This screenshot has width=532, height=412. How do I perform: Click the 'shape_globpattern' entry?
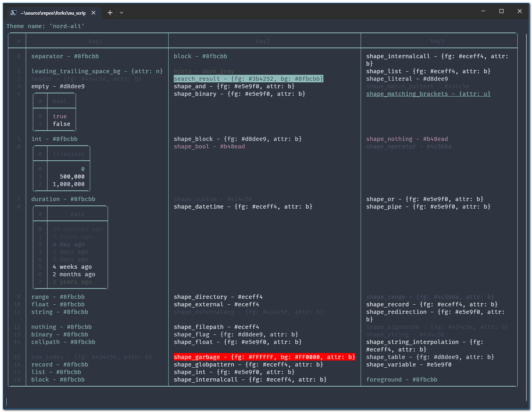pyautogui.click(x=249, y=365)
